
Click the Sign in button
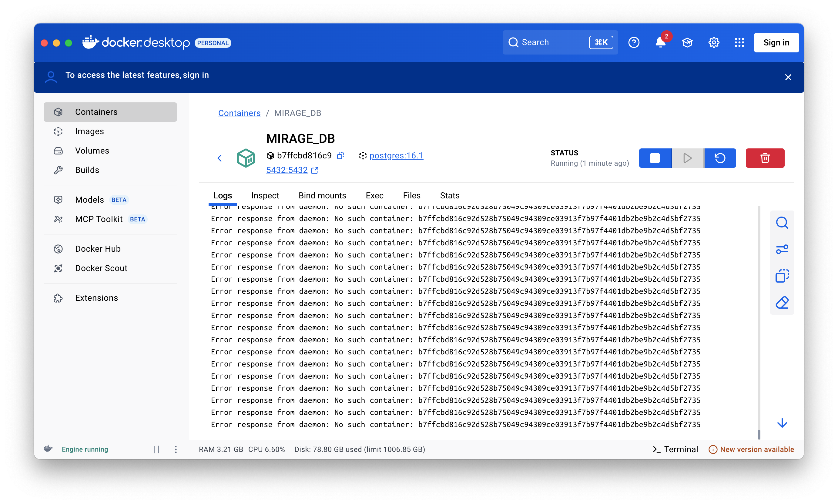pos(776,42)
